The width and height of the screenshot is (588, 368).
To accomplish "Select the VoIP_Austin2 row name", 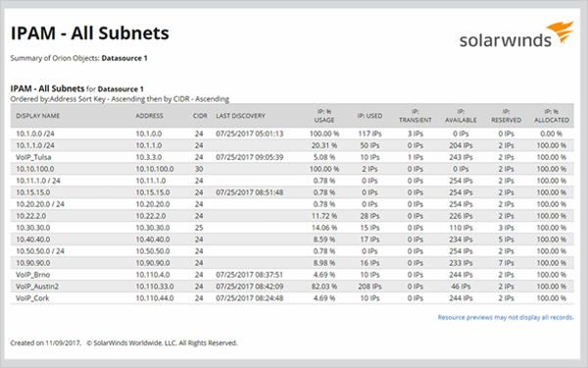I will pyautogui.click(x=37, y=287).
